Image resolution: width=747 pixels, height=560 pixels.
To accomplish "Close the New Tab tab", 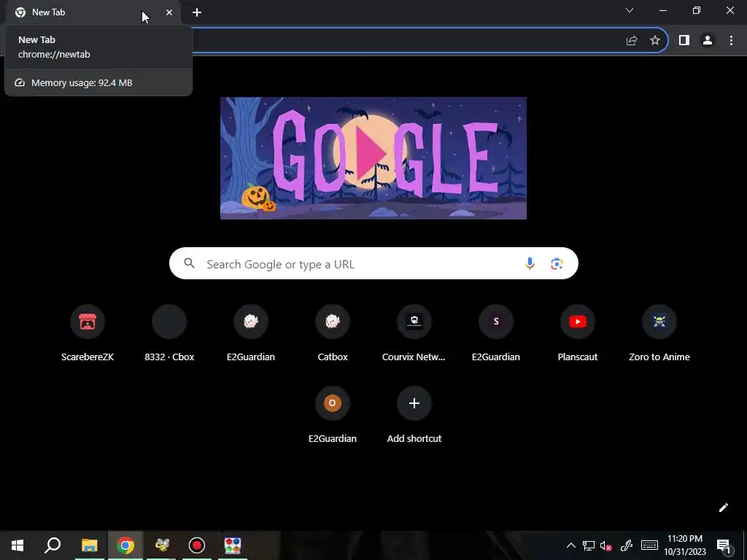I will pyautogui.click(x=169, y=12).
